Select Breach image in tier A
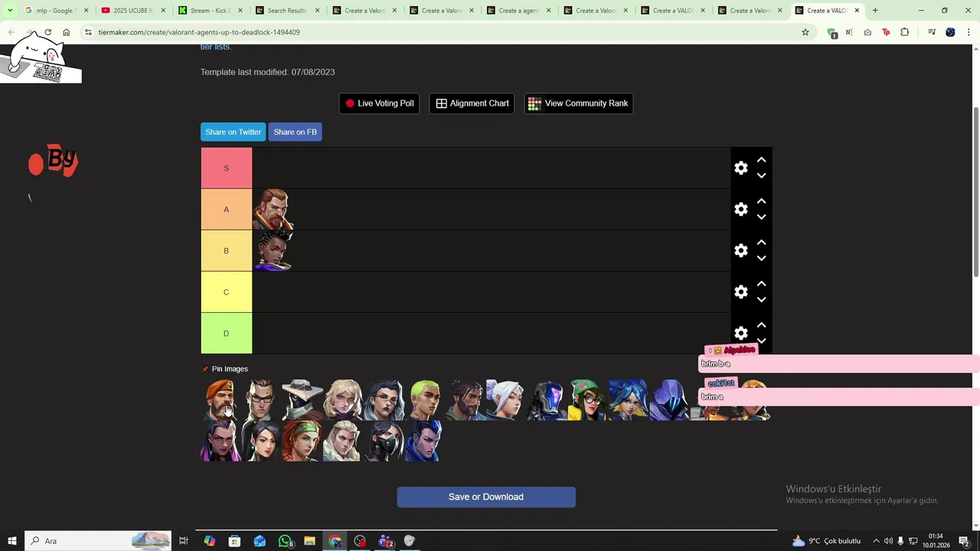980x551 pixels. (x=273, y=209)
